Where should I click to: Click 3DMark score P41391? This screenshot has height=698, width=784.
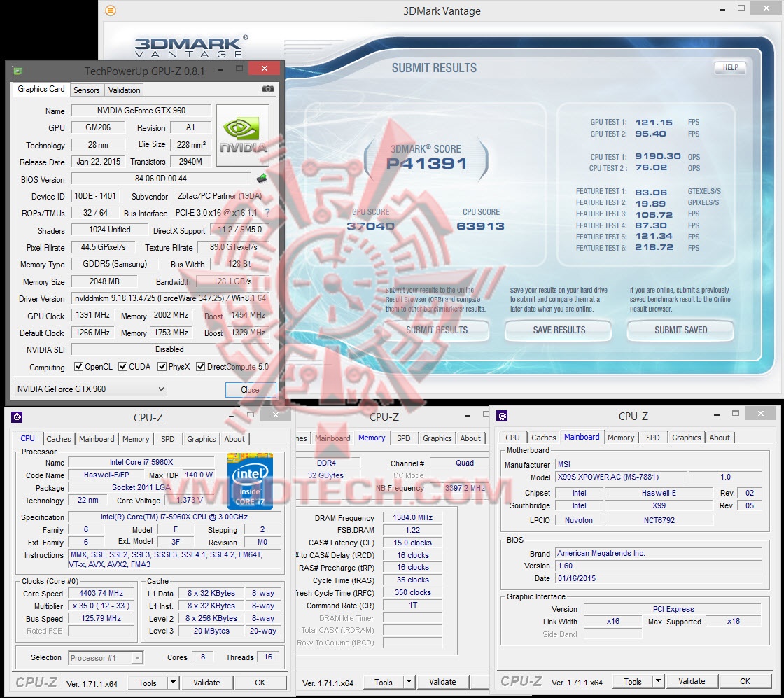426,163
